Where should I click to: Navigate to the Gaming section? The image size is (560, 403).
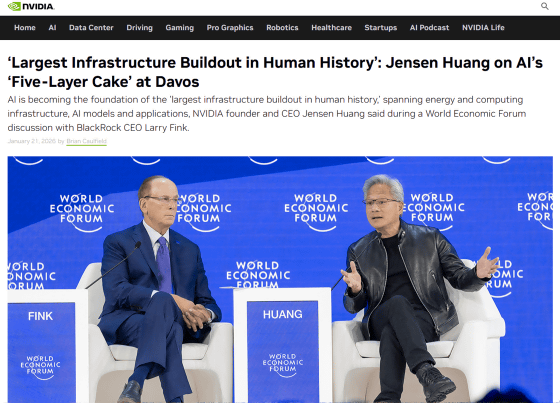coord(179,28)
